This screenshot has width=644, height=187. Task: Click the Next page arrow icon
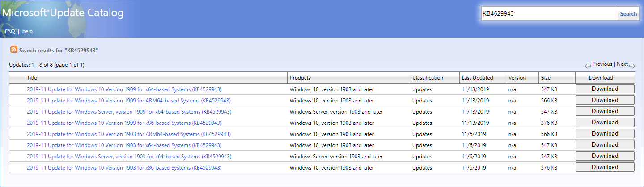pyautogui.click(x=632, y=66)
